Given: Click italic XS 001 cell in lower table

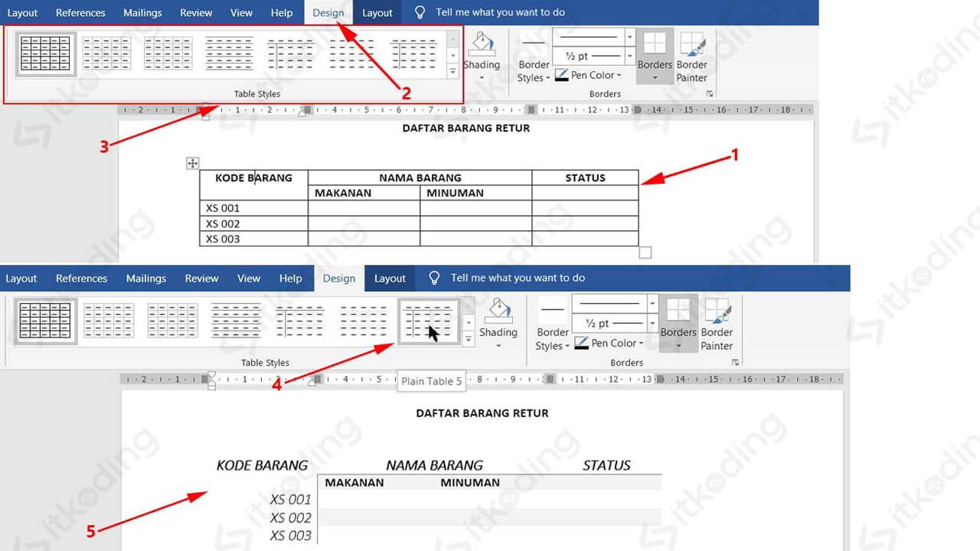Looking at the screenshot, I should (291, 500).
